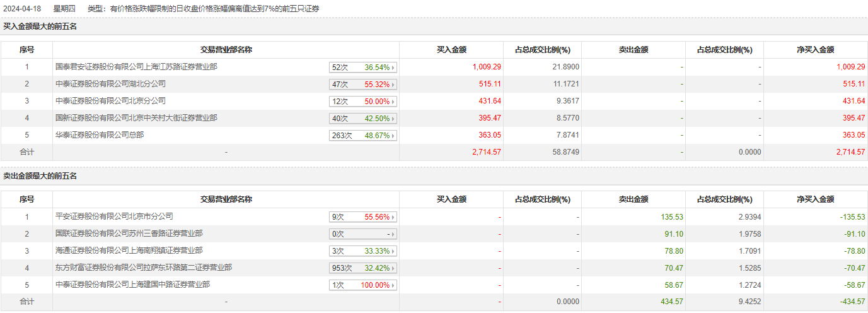Click the arrow icon beside 47次 55.32%
Viewport: 868px width, 313px height.
click(x=394, y=85)
